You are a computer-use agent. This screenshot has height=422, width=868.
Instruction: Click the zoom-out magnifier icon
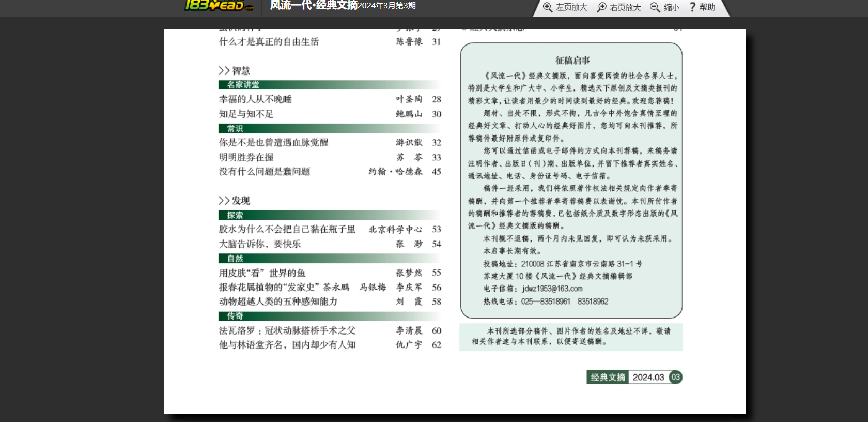pyautogui.click(x=655, y=7)
